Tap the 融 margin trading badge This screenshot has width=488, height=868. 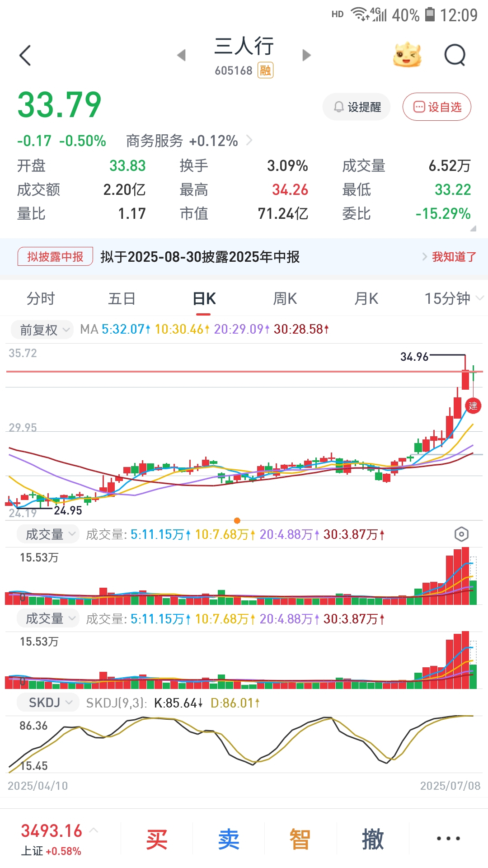point(265,71)
